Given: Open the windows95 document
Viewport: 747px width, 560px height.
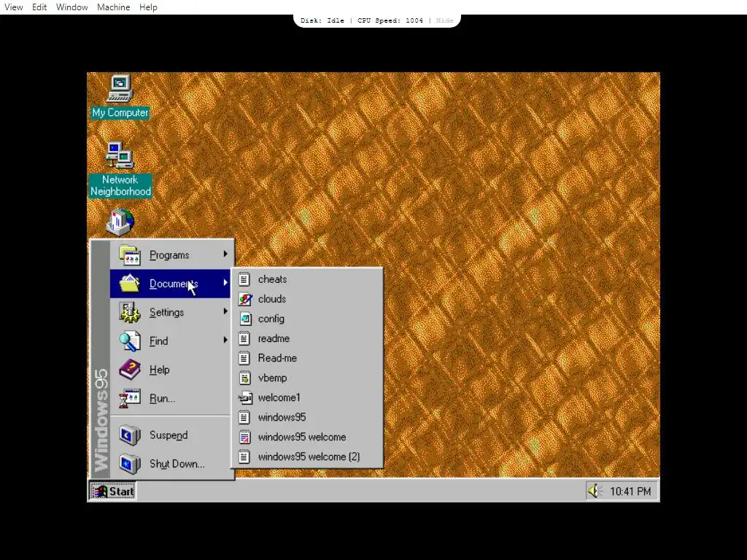Looking at the screenshot, I should [x=307, y=418].
